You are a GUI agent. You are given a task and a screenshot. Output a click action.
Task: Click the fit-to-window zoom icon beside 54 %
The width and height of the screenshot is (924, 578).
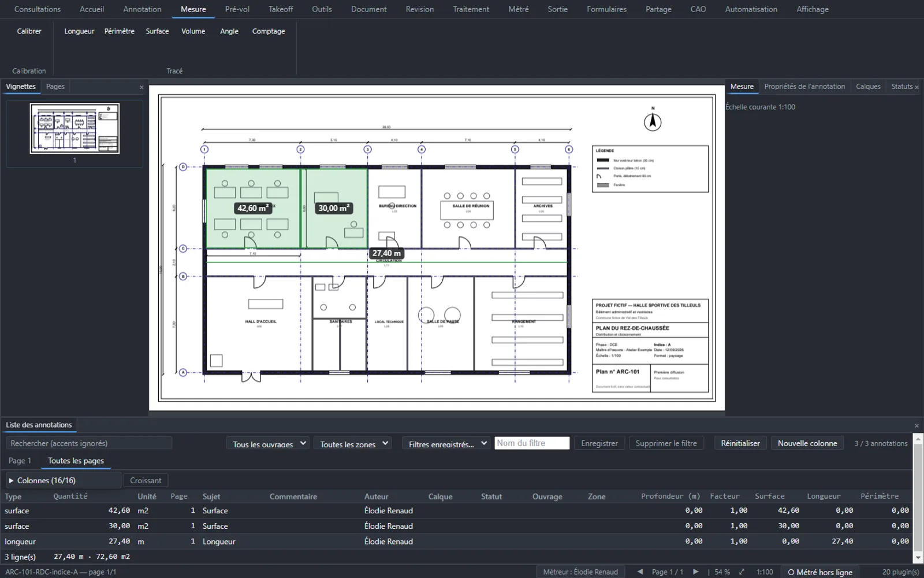tap(742, 572)
